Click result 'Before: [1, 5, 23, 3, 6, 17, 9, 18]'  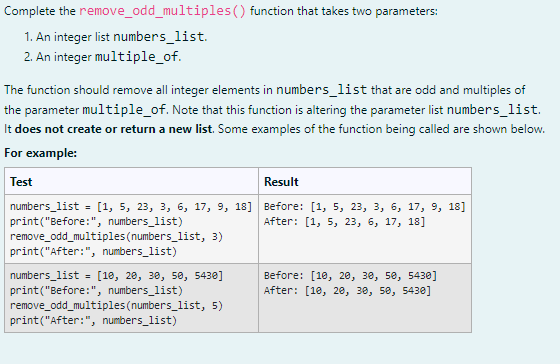pyautogui.click(x=365, y=206)
